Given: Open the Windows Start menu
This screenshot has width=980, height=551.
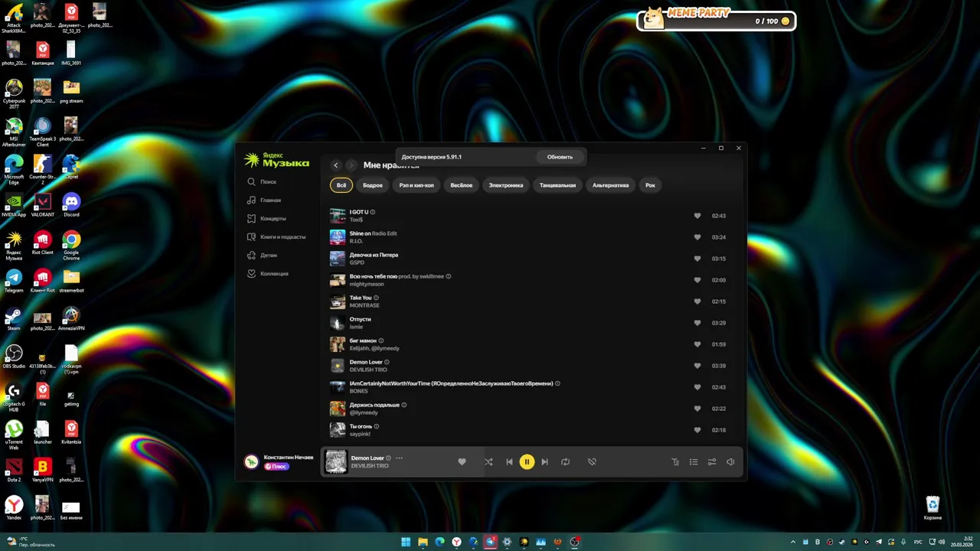Looking at the screenshot, I should pos(406,542).
